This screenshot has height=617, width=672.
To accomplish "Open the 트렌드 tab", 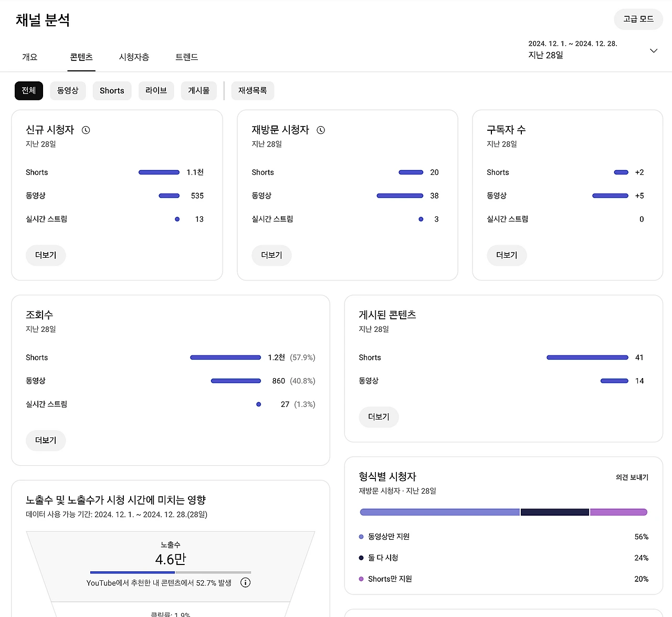I will 187,57.
